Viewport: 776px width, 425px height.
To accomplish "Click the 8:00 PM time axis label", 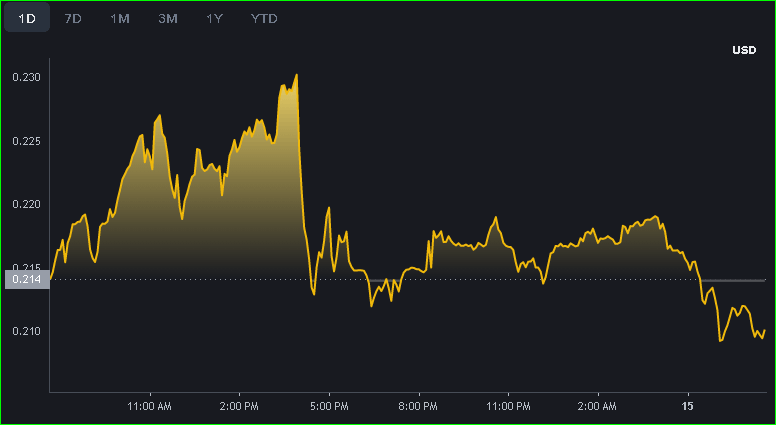I will tap(419, 407).
